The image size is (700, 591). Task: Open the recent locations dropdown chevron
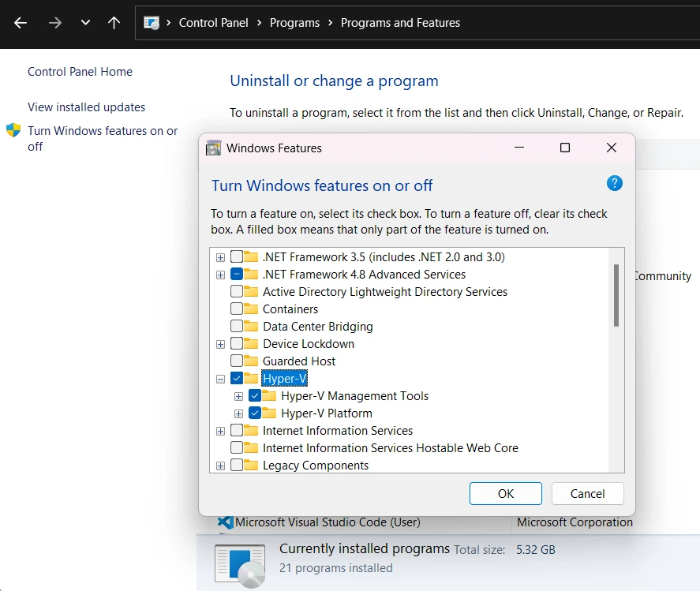[85, 23]
